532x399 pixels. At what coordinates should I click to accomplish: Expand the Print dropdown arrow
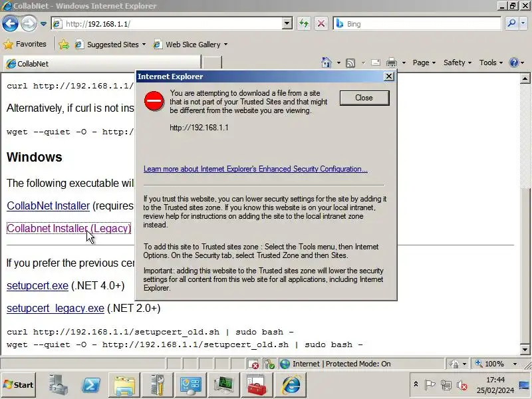point(404,63)
